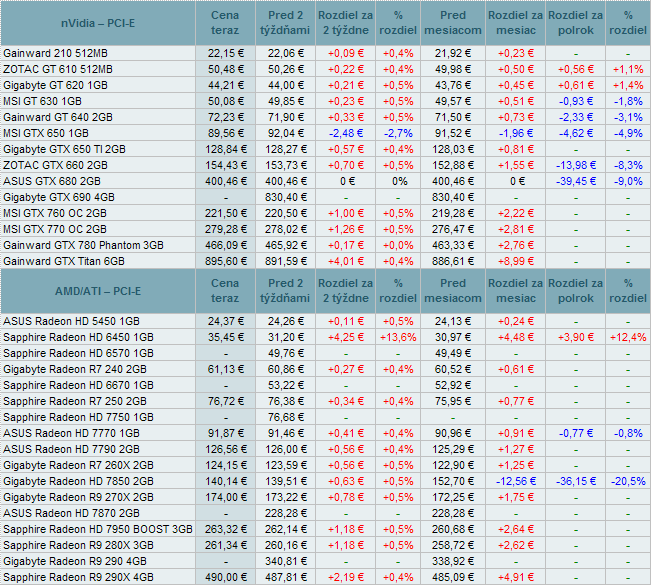
Task: Click 'MSI GTX 770 OC 2GB' name
Action: click(x=55, y=229)
